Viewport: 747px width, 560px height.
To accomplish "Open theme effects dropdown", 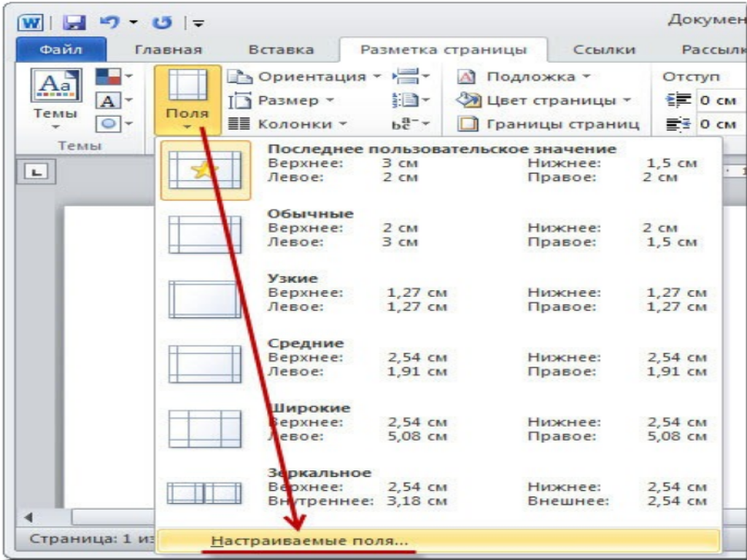I will [x=114, y=124].
